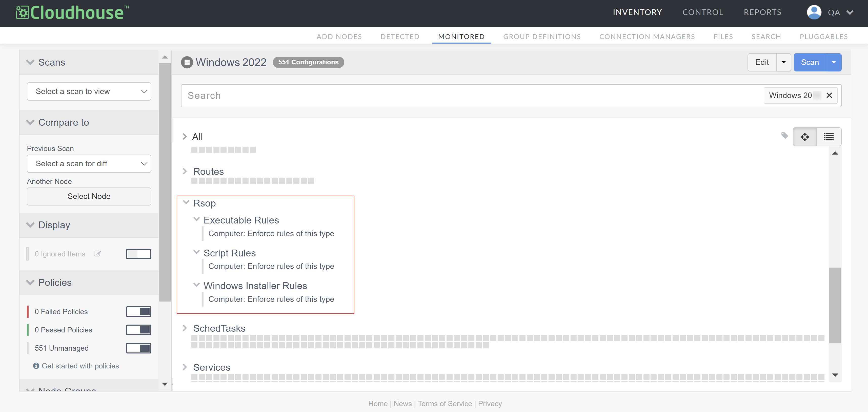Open the Group Definitions tab
This screenshot has width=868, height=412.
[x=542, y=36]
